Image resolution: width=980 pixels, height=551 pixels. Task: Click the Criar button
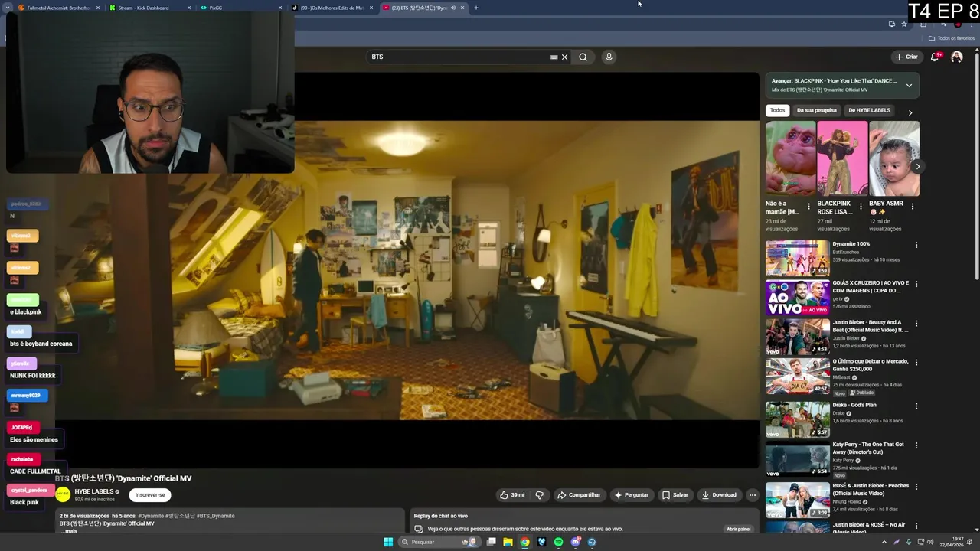pos(906,57)
